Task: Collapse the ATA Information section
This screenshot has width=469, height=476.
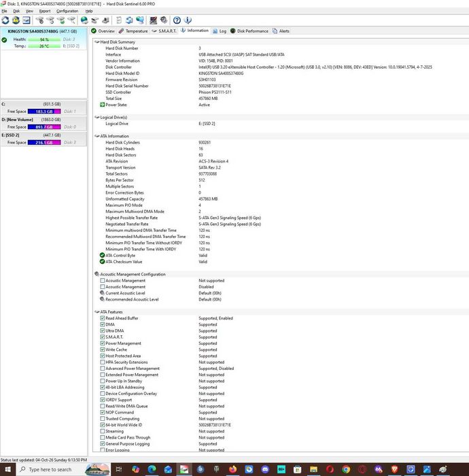Action: click(97, 136)
